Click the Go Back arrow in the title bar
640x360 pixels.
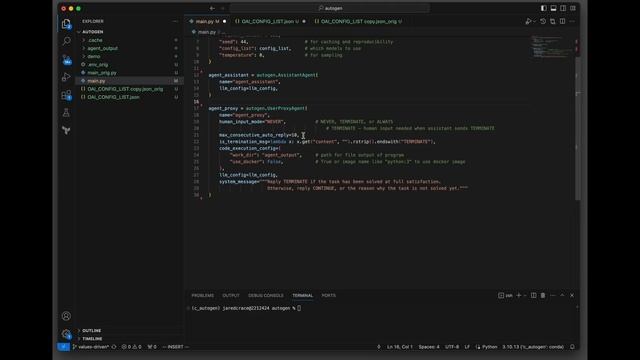tap(212, 8)
